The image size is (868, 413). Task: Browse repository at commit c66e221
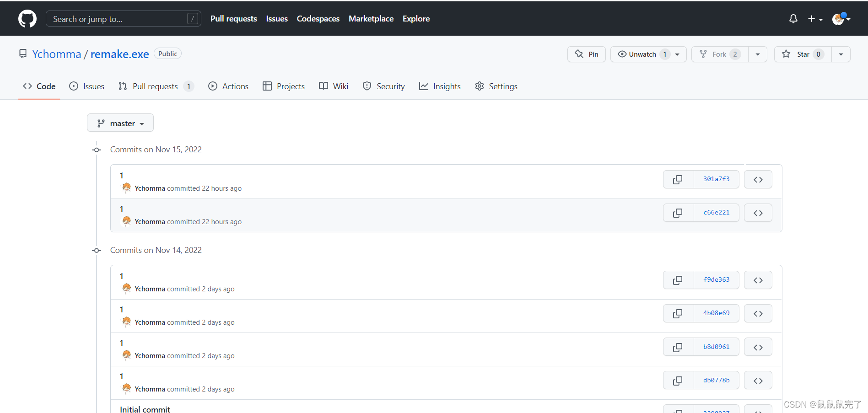(758, 213)
